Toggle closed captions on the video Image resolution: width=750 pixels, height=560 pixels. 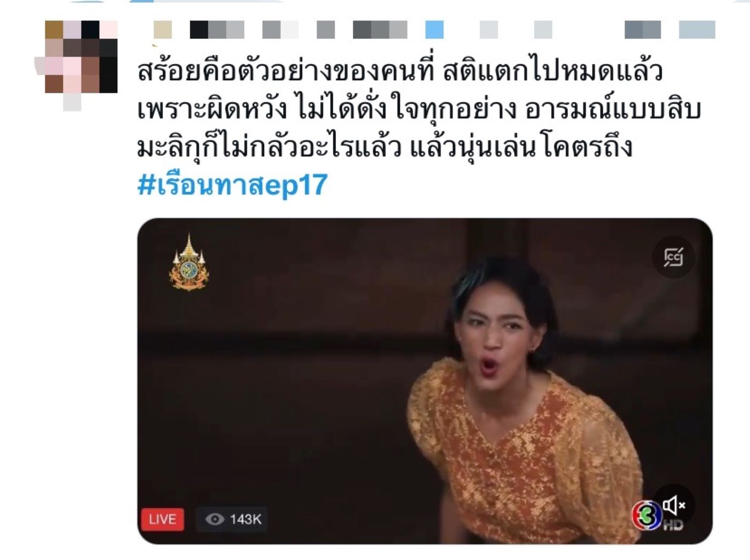pyautogui.click(x=673, y=257)
